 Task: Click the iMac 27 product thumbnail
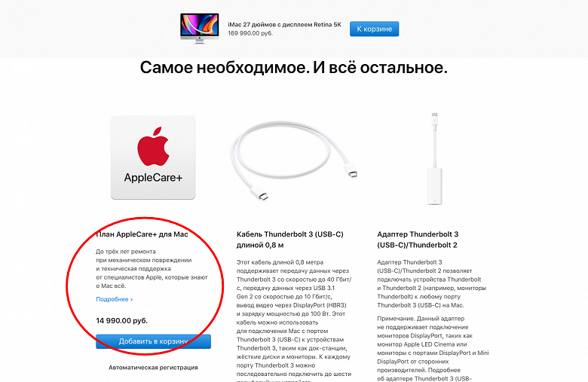(x=199, y=29)
